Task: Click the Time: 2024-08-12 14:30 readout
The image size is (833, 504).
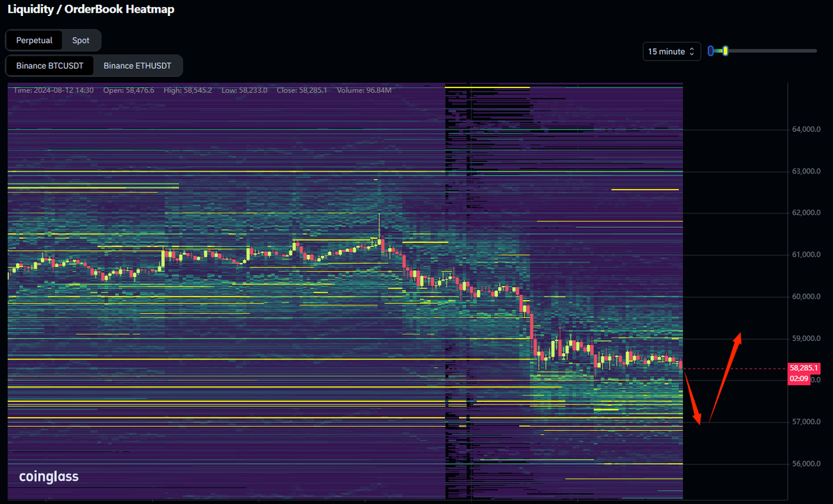Action: coord(53,90)
